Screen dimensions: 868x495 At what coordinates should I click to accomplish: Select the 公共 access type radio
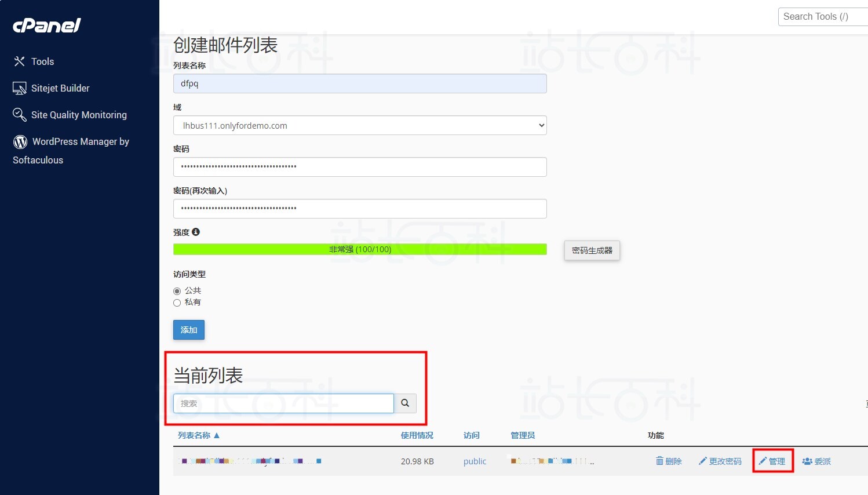[177, 291]
